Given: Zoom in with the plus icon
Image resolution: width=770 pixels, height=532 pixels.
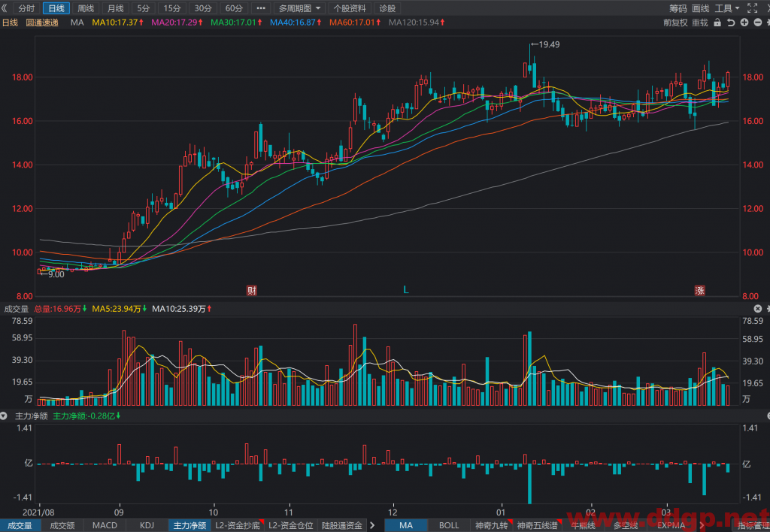Looking at the screenshot, I should pyautogui.click(x=744, y=23).
